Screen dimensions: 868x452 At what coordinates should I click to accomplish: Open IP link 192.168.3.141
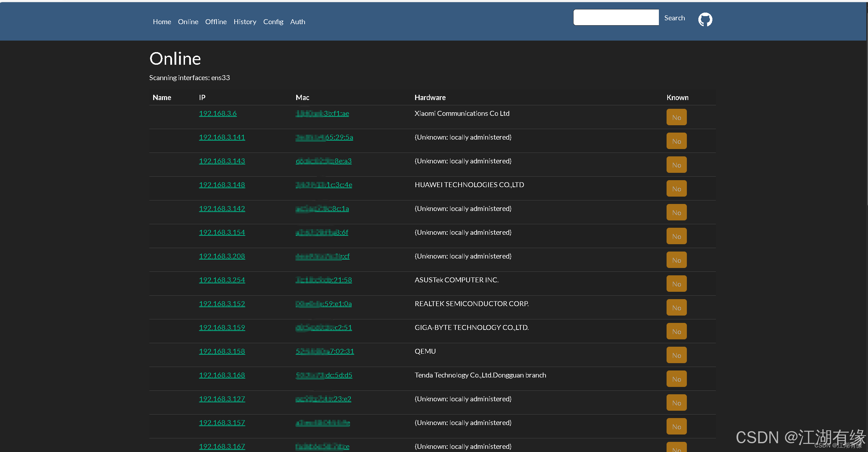[x=222, y=137]
